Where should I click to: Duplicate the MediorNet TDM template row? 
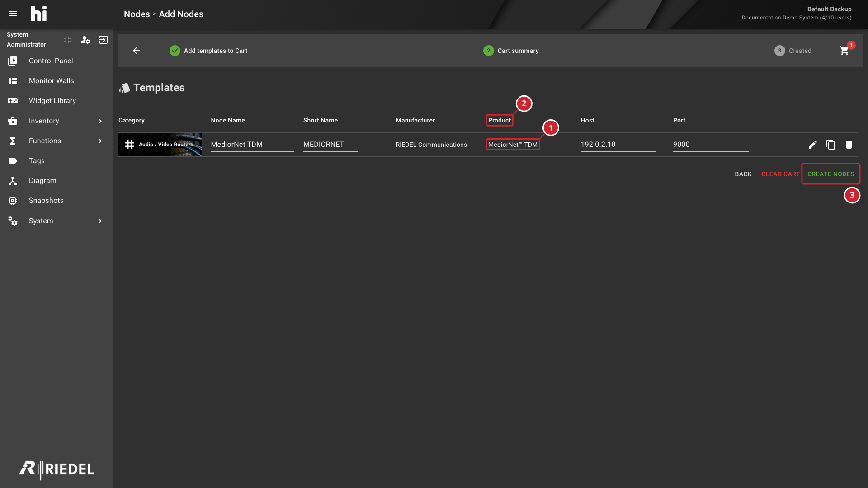pos(830,145)
